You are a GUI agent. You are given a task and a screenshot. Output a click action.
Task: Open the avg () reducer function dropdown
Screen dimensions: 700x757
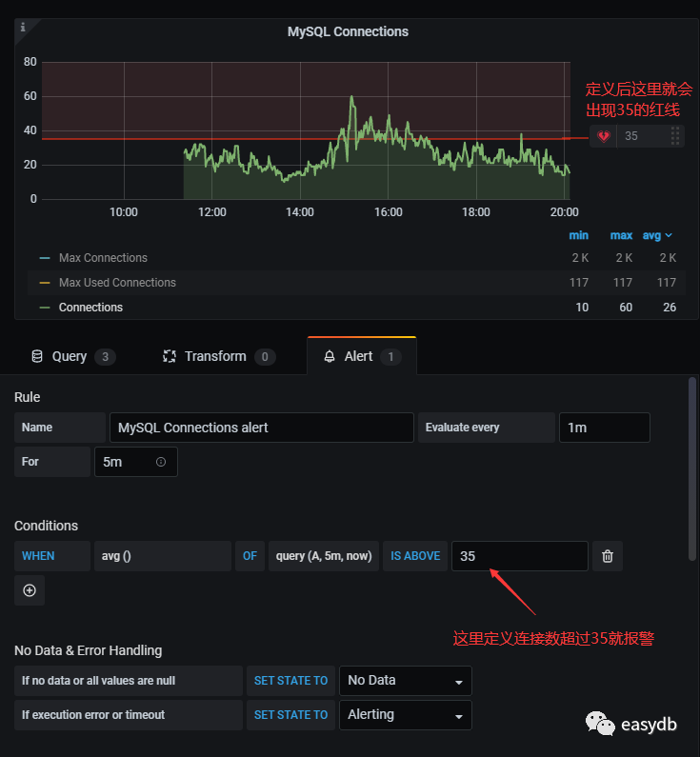coord(162,556)
